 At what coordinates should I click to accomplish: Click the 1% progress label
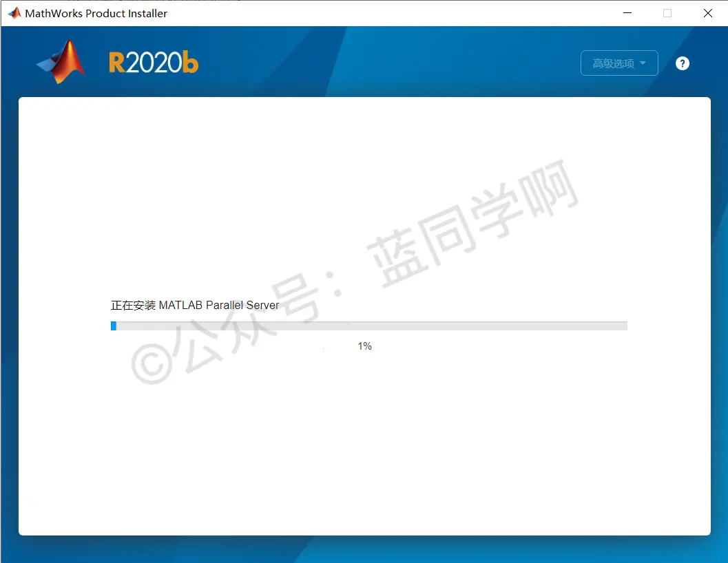tap(364, 346)
